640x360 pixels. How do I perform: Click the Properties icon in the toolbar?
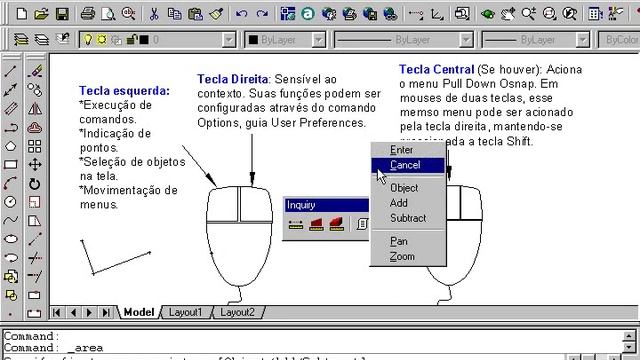616,14
